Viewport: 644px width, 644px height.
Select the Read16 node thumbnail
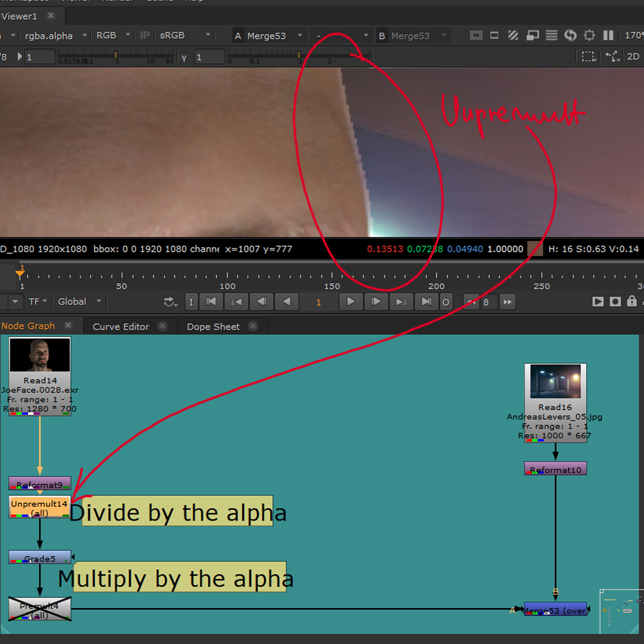click(555, 381)
